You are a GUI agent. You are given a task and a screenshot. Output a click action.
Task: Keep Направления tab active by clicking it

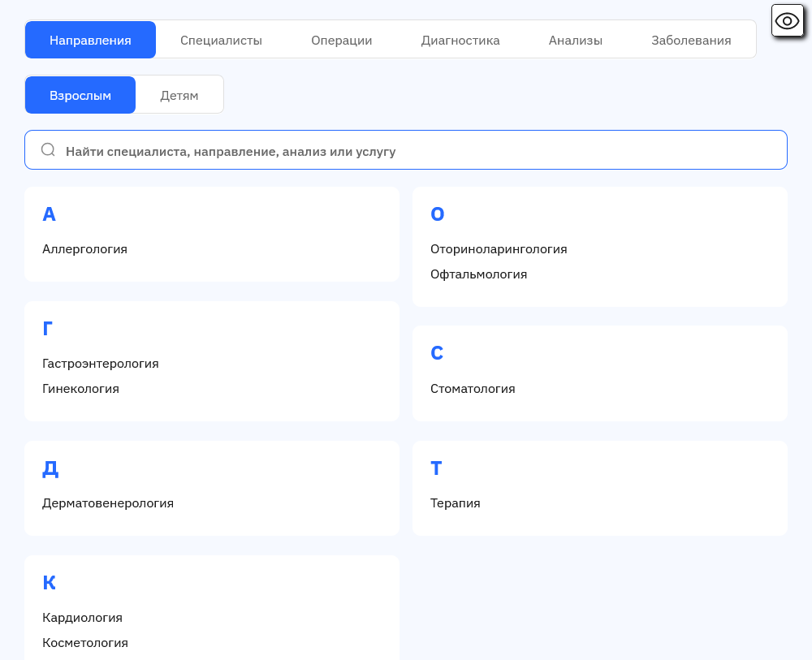click(x=90, y=39)
